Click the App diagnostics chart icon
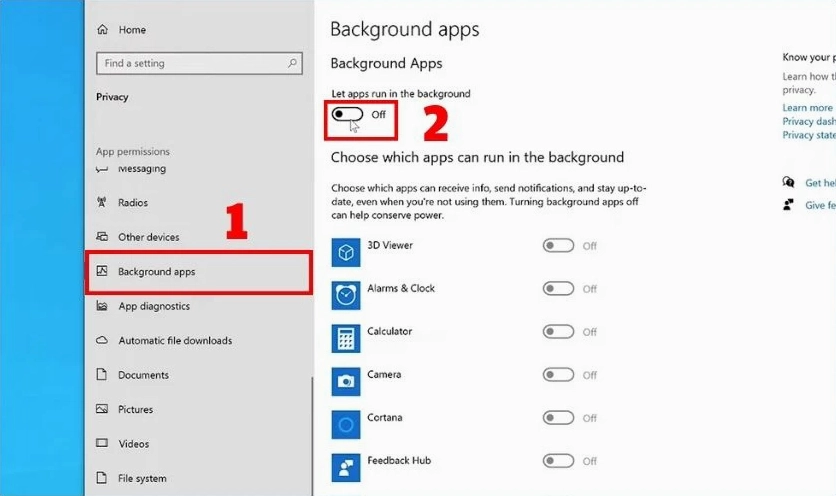Viewport: 836px width, 496px height. point(102,306)
